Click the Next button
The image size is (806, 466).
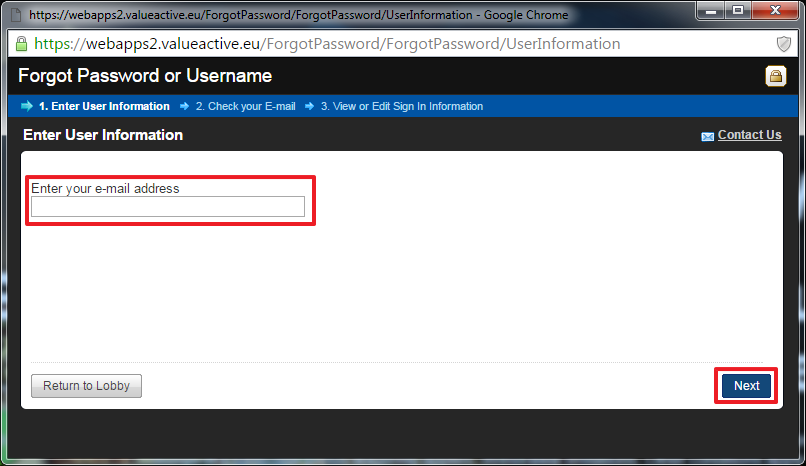point(746,386)
